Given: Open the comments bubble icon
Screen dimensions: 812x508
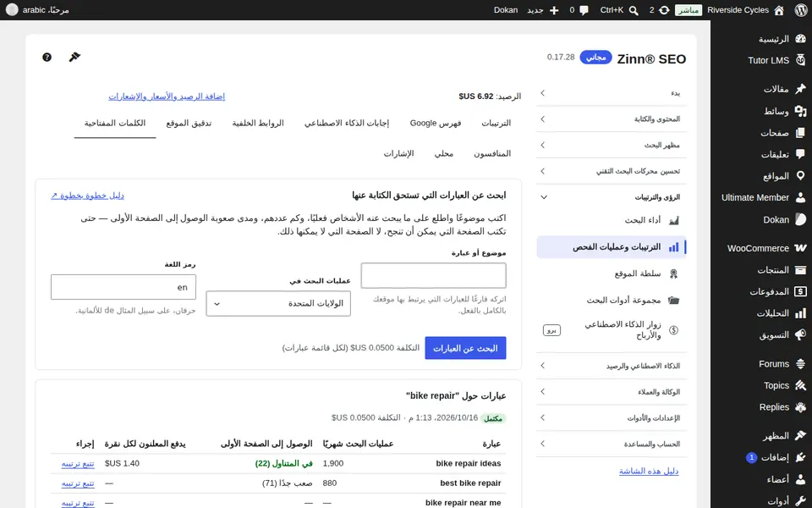Looking at the screenshot, I should (584, 10).
